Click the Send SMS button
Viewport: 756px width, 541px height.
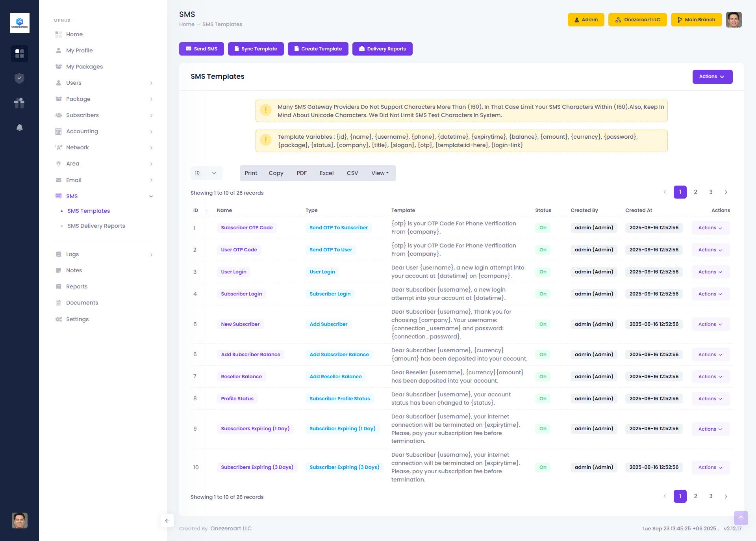pos(201,49)
